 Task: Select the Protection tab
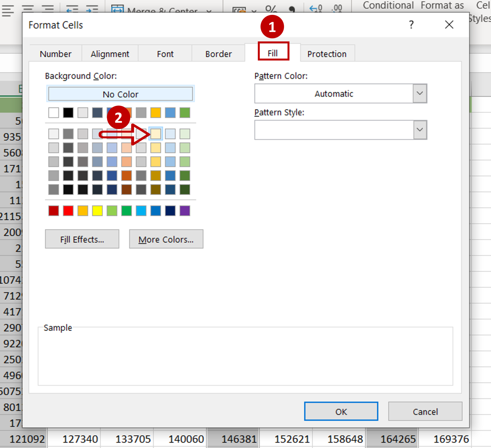(x=327, y=54)
